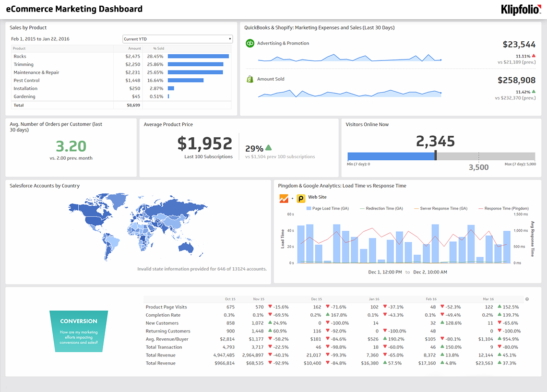Click the Product Page Visits row label
This screenshot has width=547, height=392.
166,307
